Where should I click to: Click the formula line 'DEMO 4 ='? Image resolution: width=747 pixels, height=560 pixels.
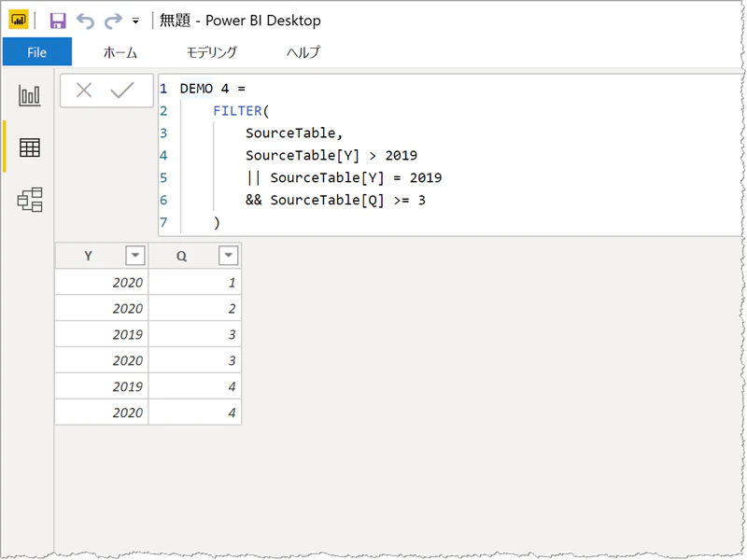[213, 89]
